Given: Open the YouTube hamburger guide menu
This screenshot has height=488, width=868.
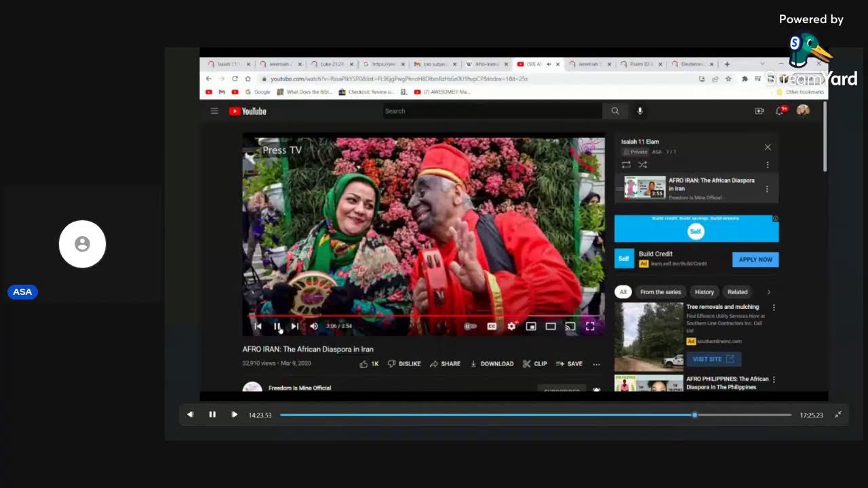Looking at the screenshot, I should (x=214, y=111).
